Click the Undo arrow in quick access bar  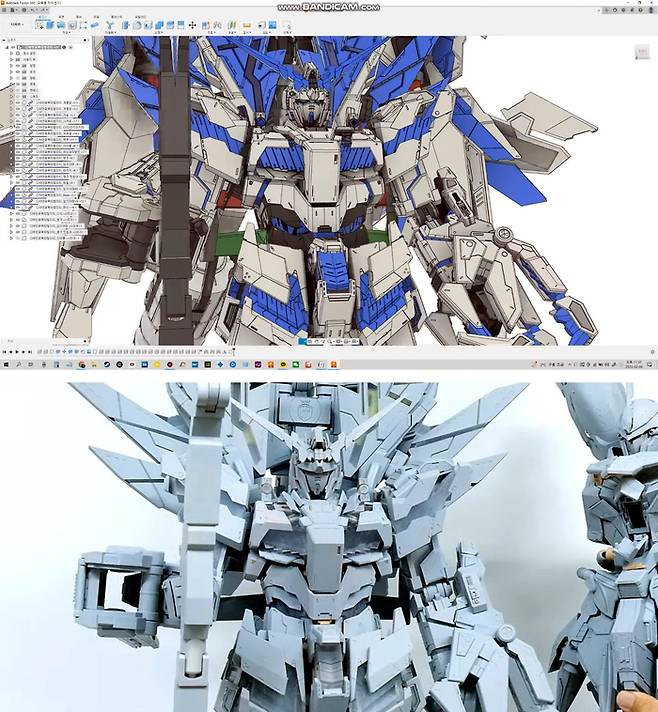[x=33, y=10]
